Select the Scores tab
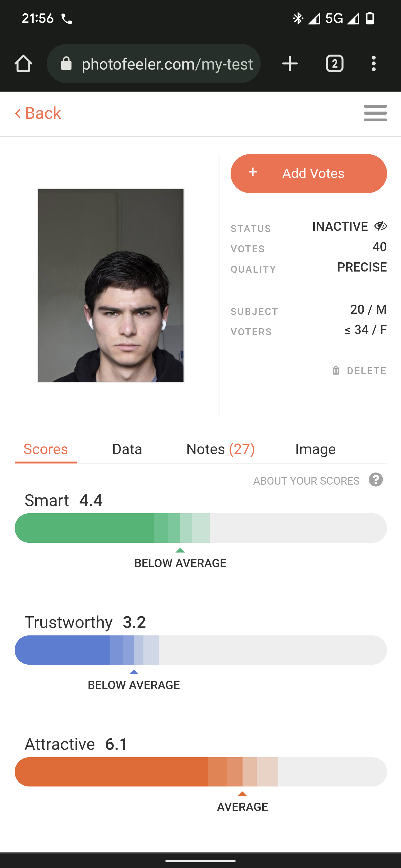The height and width of the screenshot is (868, 401). [x=45, y=449]
